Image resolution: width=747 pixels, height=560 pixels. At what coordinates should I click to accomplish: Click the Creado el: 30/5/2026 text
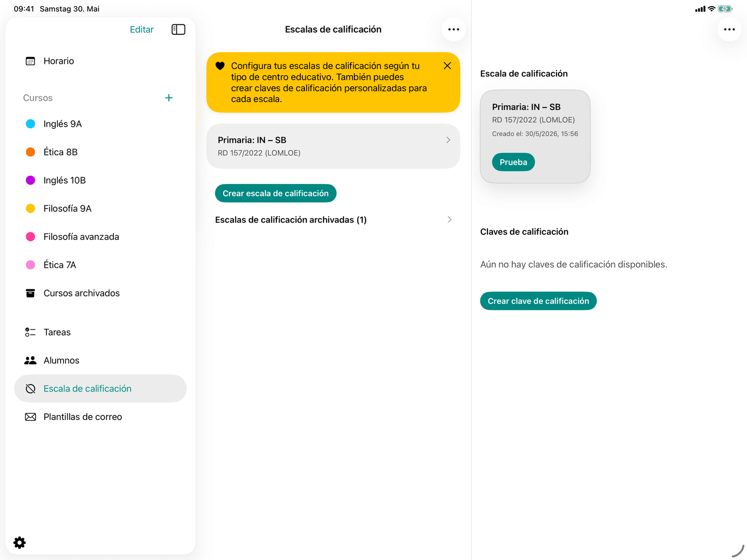click(x=535, y=134)
